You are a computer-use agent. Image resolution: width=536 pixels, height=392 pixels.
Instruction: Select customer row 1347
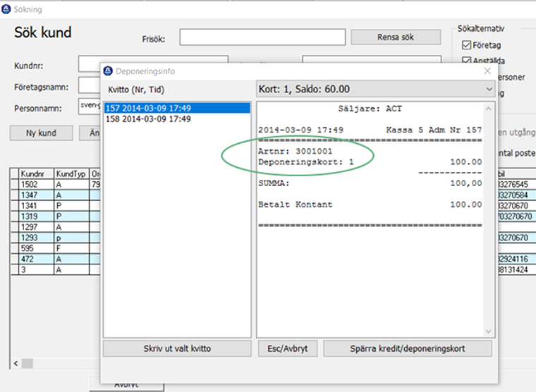pyautogui.click(x=56, y=195)
